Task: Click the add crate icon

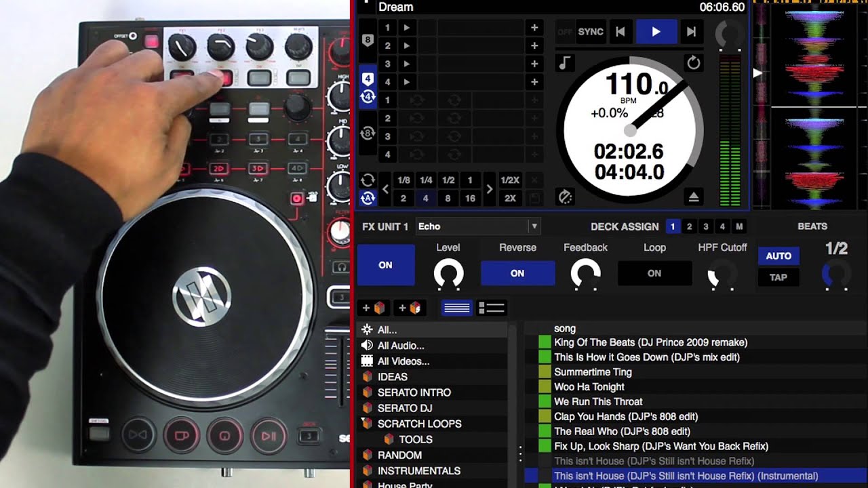Action: [x=374, y=308]
